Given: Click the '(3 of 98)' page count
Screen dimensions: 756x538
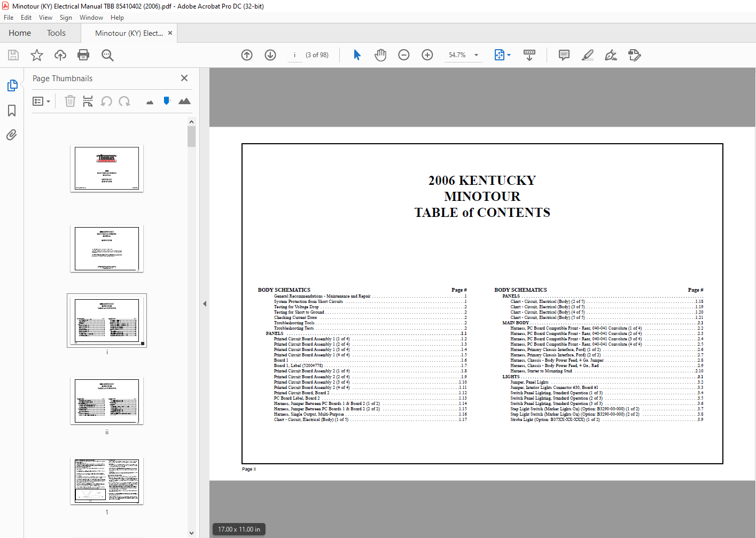Looking at the screenshot, I should tap(317, 55).
